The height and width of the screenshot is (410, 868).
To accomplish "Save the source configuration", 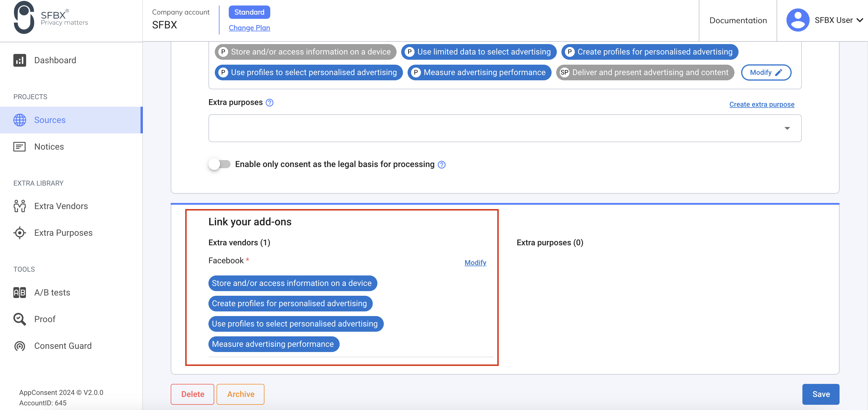I will pyautogui.click(x=820, y=394).
